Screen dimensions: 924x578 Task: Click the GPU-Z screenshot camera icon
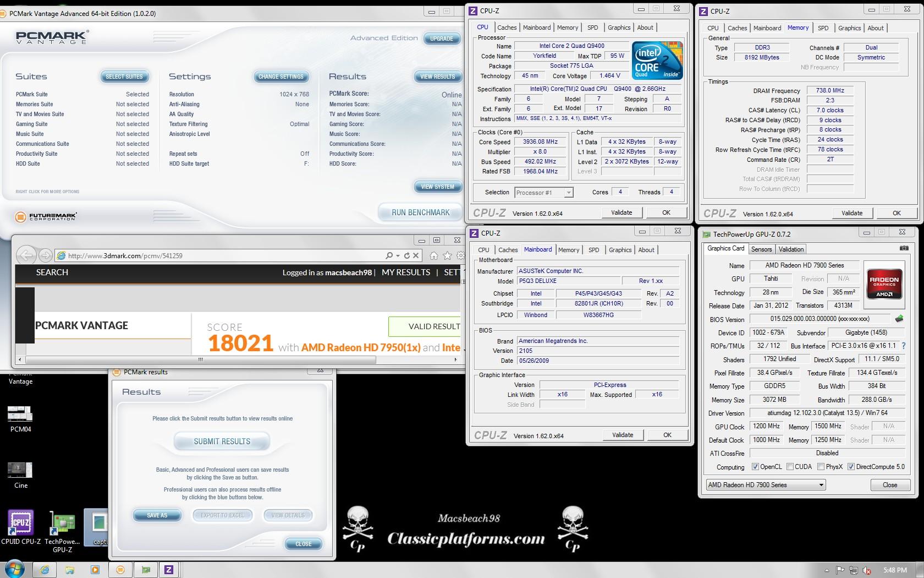coord(904,248)
